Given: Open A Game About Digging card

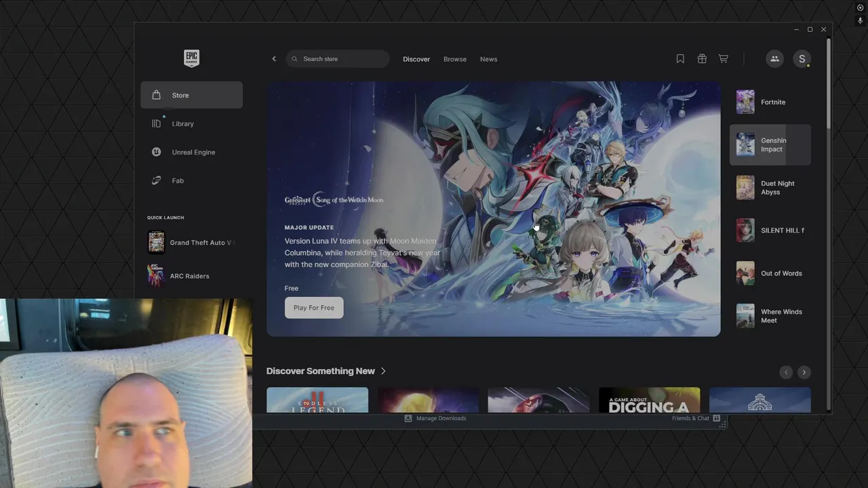Looking at the screenshot, I should (649, 400).
